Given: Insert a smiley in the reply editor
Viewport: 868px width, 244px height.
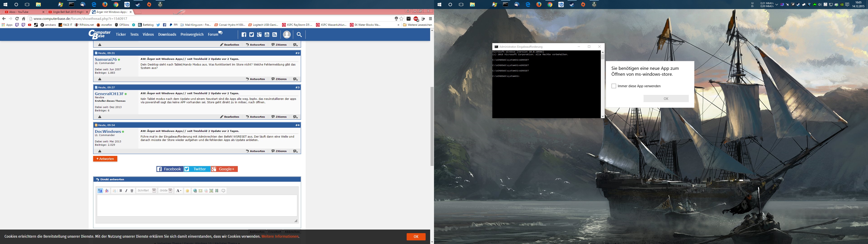Looking at the screenshot, I should pos(187,191).
